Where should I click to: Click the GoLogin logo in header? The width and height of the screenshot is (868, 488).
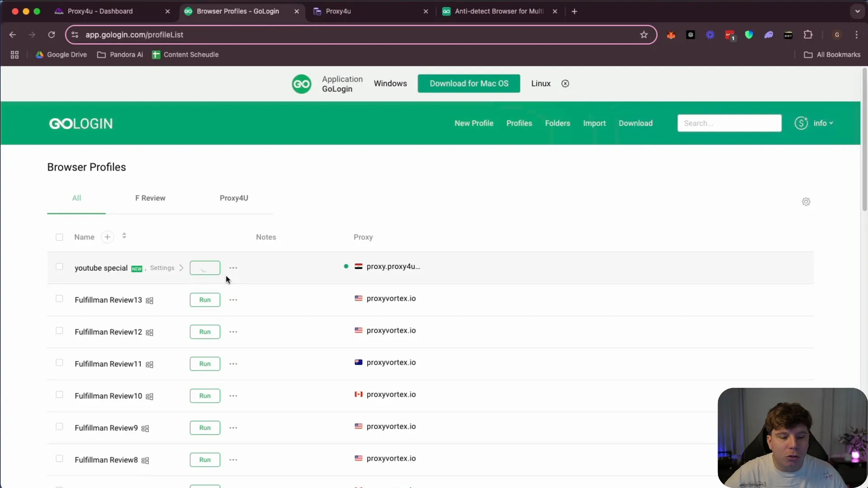[x=81, y=123]
